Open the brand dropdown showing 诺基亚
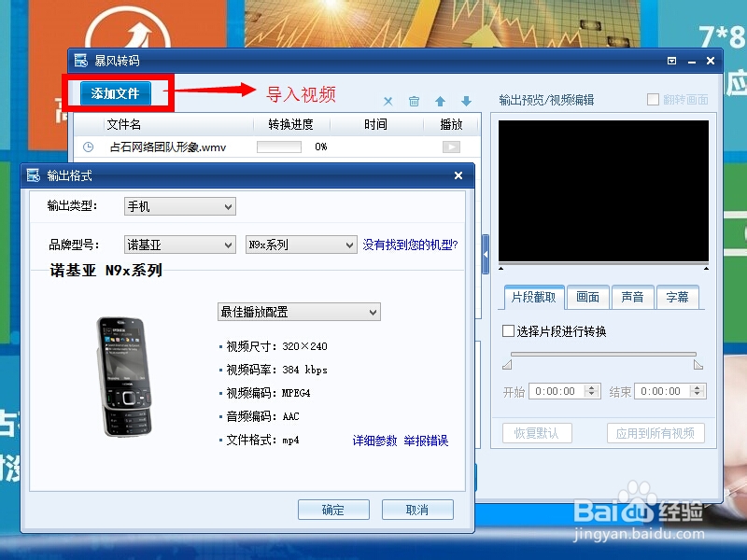Screen dimensions: 747x560 point(180,245)
